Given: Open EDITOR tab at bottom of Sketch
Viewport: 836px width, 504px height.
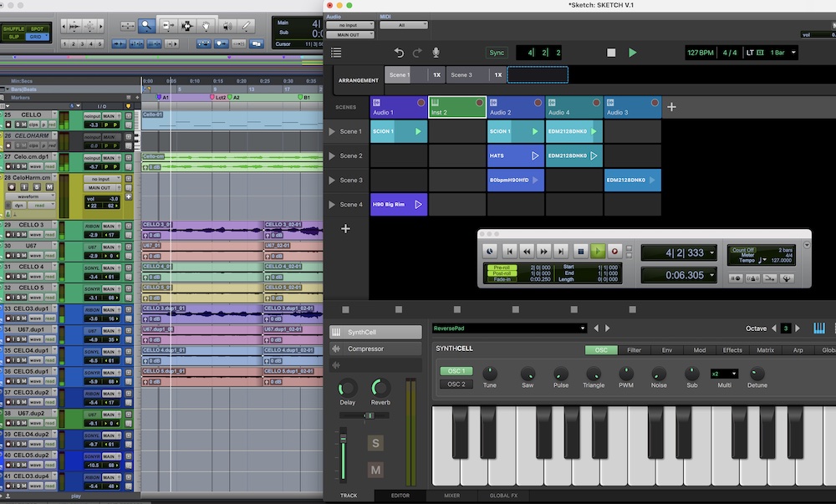Looking at the screenshot, I should 400,496.
